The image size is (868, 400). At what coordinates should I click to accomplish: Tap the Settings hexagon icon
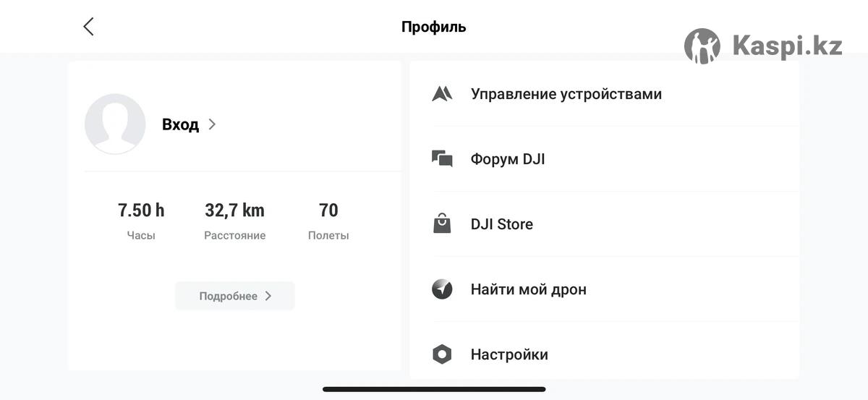coord(442,354)
